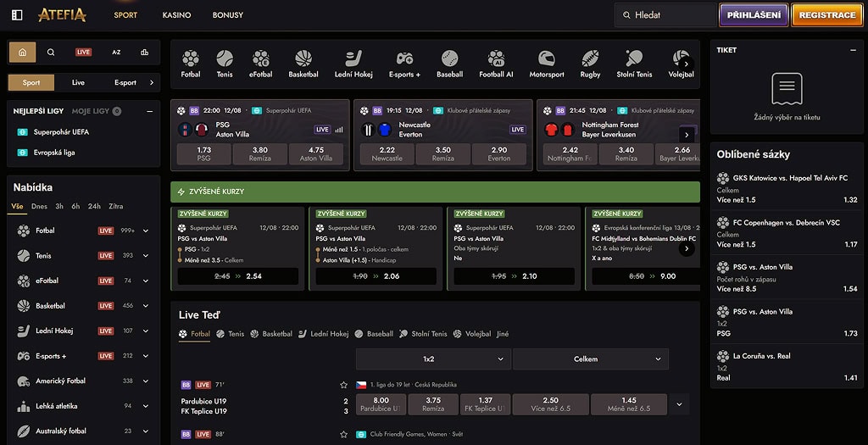The width and height of the screenshot is (868, 445).
Task: Open the Bonusy top menu
Action: [227, 15]
